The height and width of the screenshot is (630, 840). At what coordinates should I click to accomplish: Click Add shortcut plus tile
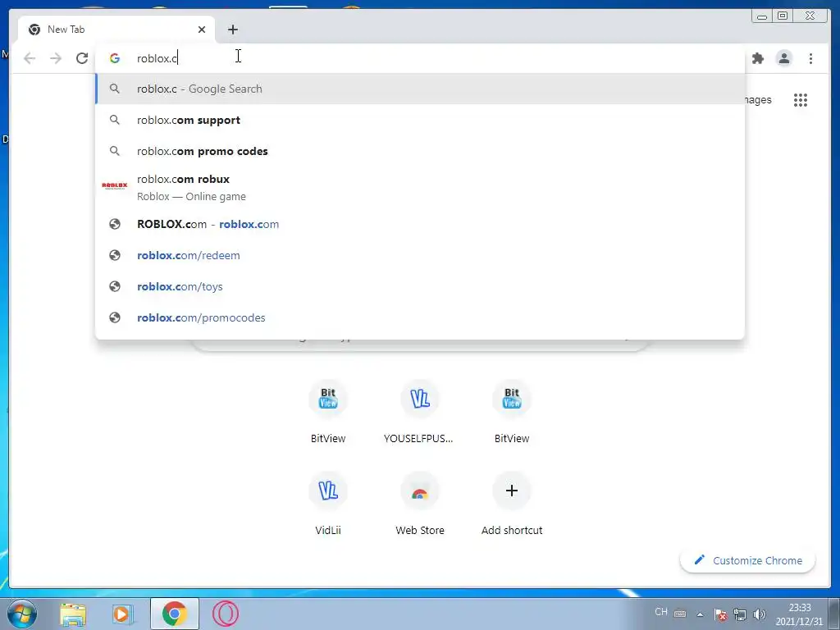pos(512,504)
